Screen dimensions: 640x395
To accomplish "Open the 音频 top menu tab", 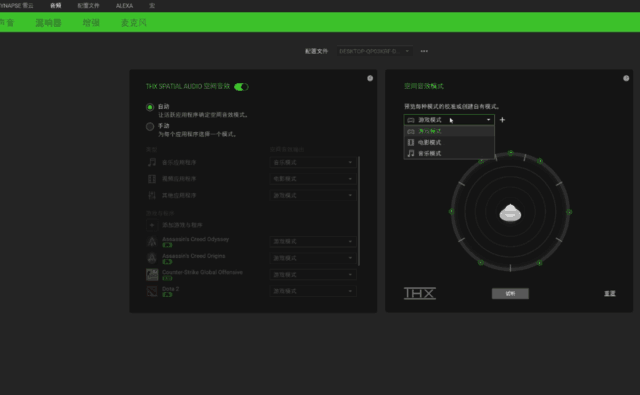I will pyautogui.click(x=56, y=5).
